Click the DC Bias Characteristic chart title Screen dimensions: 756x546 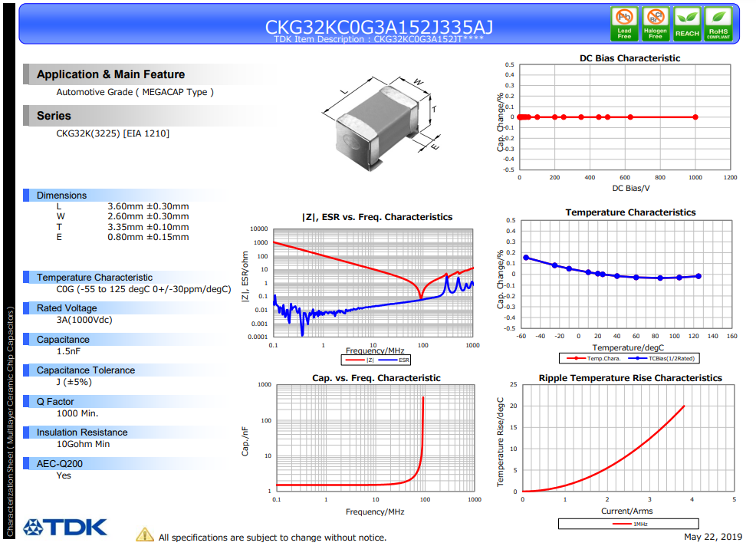(x=629, y=58)
